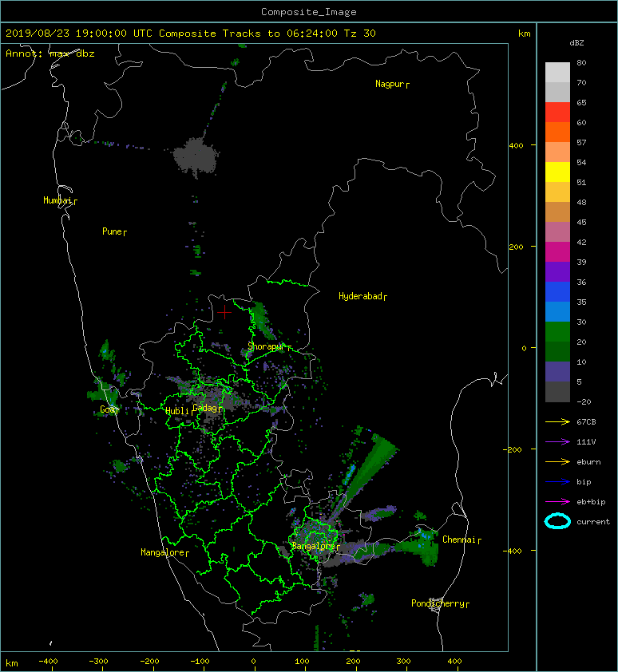Click the Pondicherry city label

click(x=438, y=603)
